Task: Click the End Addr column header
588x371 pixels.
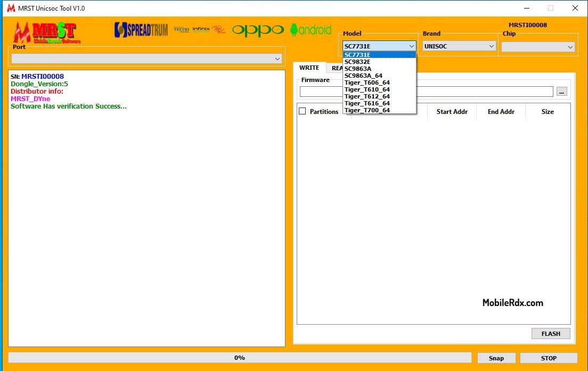Action: point(501,112)
